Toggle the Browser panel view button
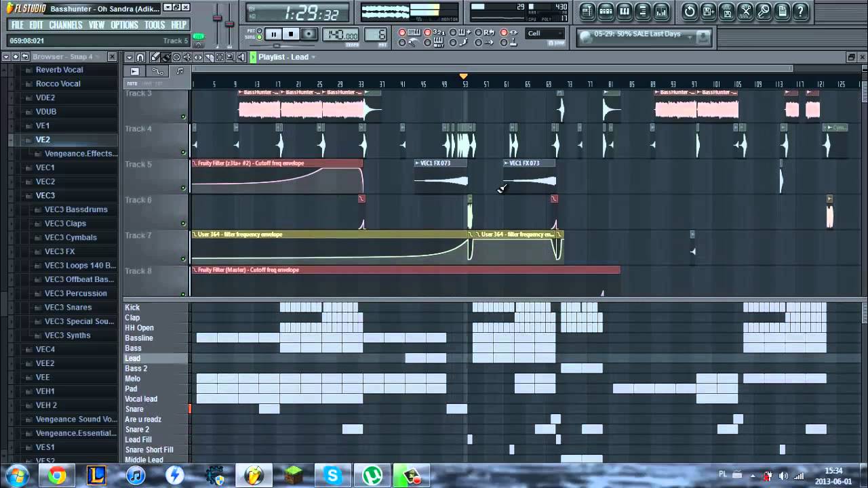Viewport: 868px width, 488px height. pyautogui.click(x=643, y=12)
